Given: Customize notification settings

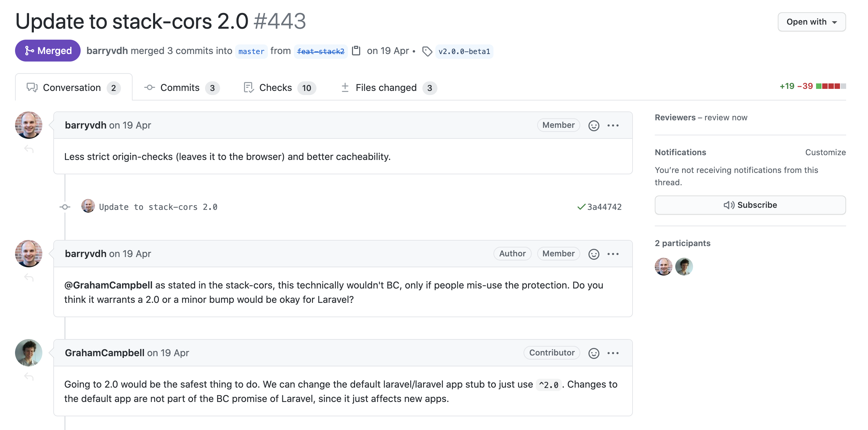Looking at the screenshot, I should pos(826,152).
